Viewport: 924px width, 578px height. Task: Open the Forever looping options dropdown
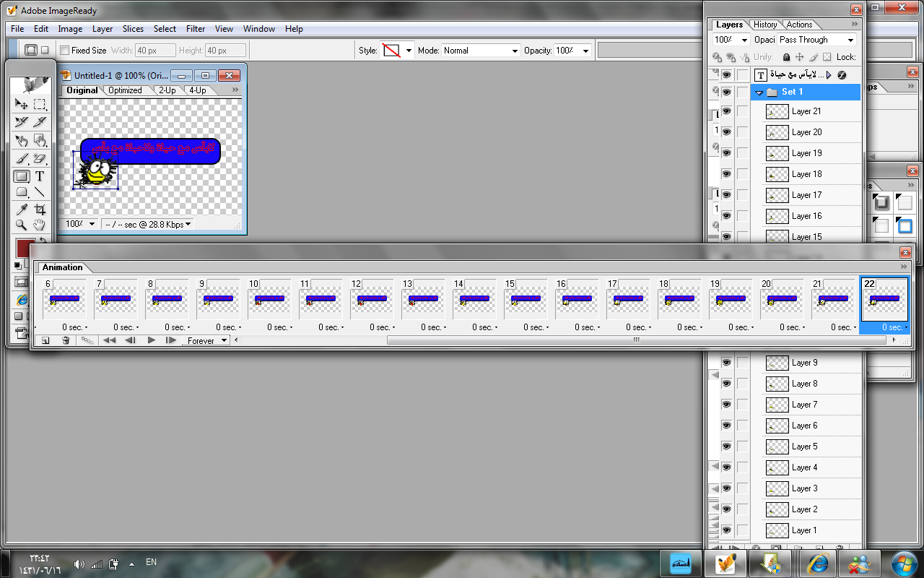[205, 340]
